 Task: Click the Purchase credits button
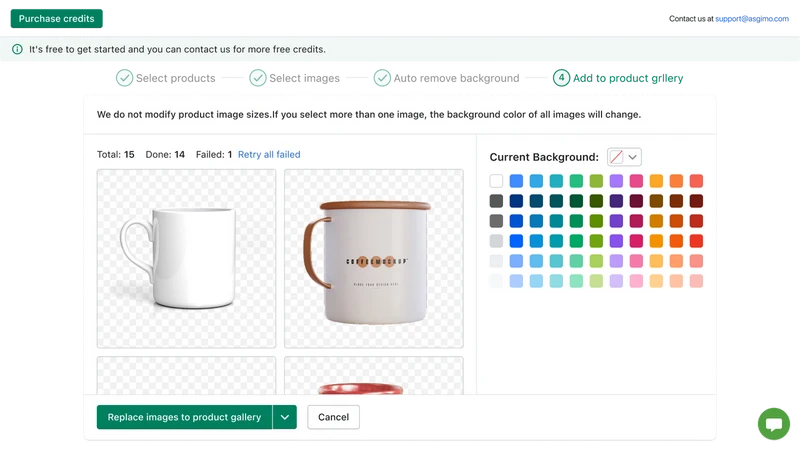pyautogui.click(x=57, y=19)
